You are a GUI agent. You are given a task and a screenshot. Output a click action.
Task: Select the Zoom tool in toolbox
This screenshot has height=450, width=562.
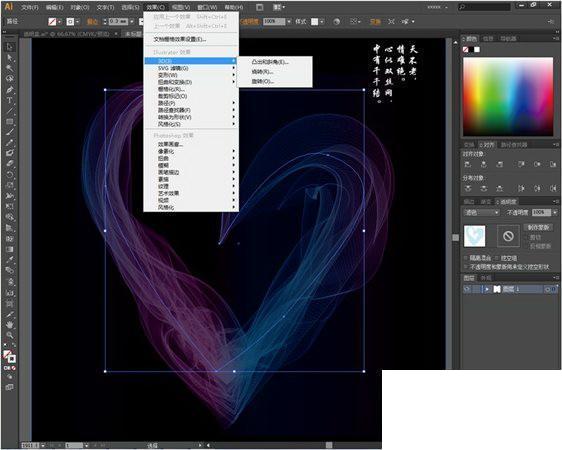9,335
